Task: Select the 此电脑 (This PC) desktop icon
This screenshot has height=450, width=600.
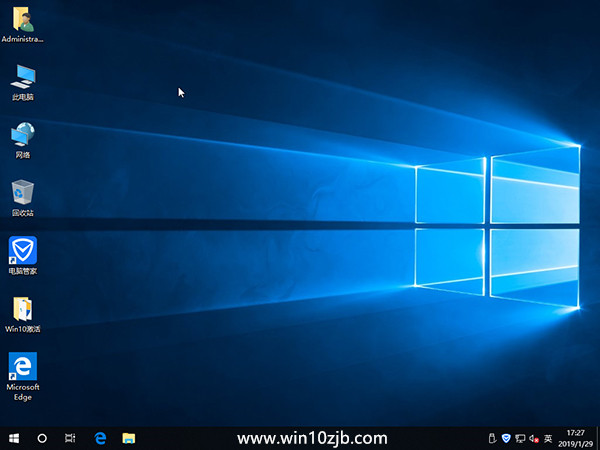Action: 23,83
